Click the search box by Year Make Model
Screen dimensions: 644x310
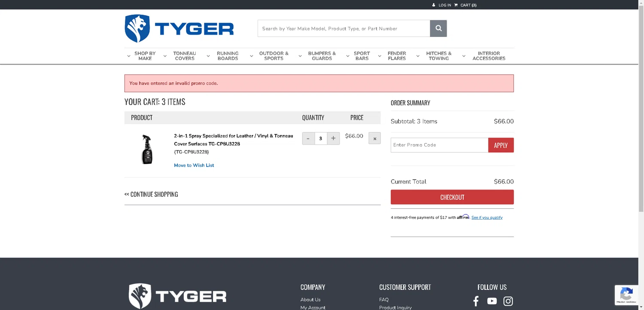tap(344, 28)
